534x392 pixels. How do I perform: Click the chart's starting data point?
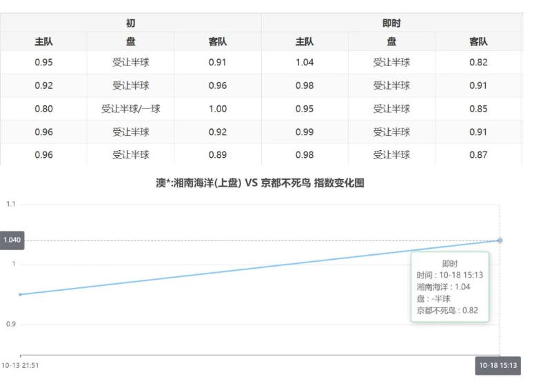coord(20,294)
